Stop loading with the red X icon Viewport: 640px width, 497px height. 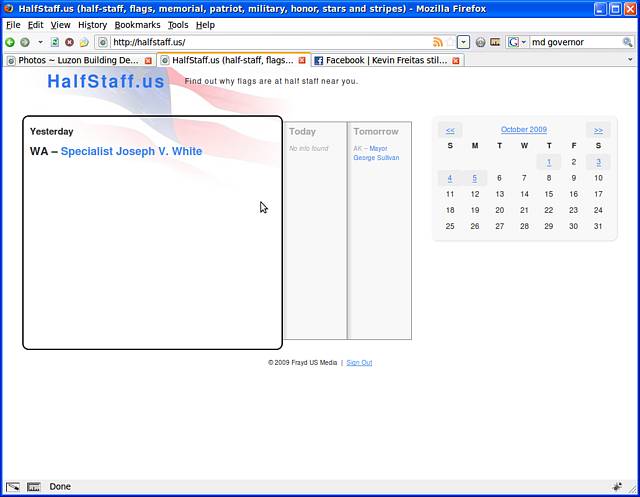[69, 42]
